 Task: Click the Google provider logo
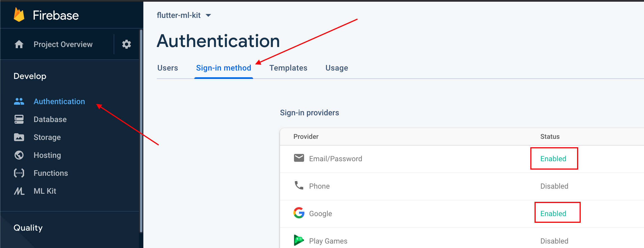pyautogui.click(x=298, y=213)
